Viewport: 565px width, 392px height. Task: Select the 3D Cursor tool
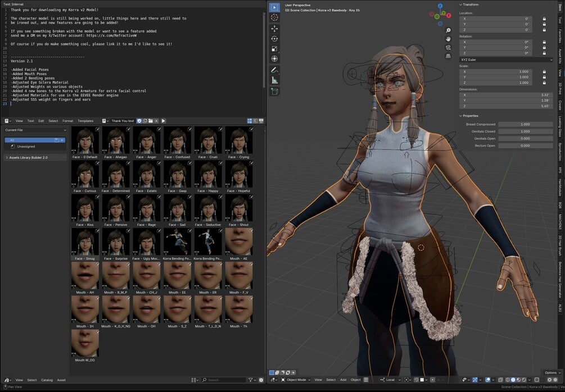274,17
